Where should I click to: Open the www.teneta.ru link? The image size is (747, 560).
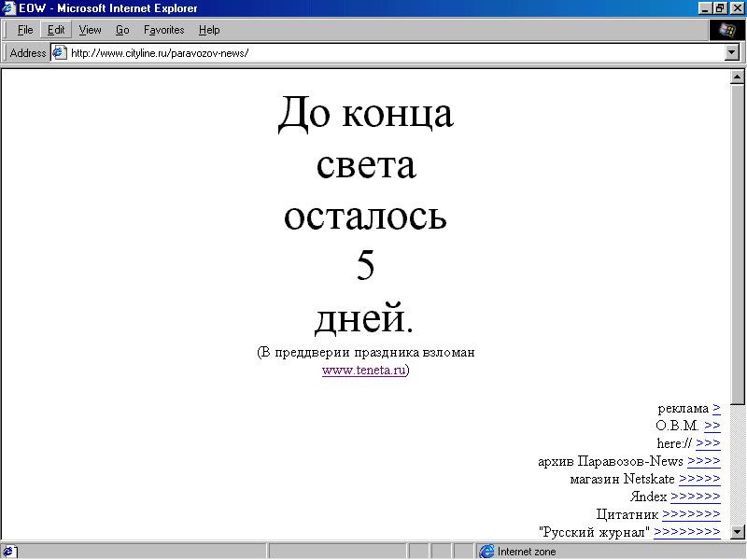click(364, 370)
